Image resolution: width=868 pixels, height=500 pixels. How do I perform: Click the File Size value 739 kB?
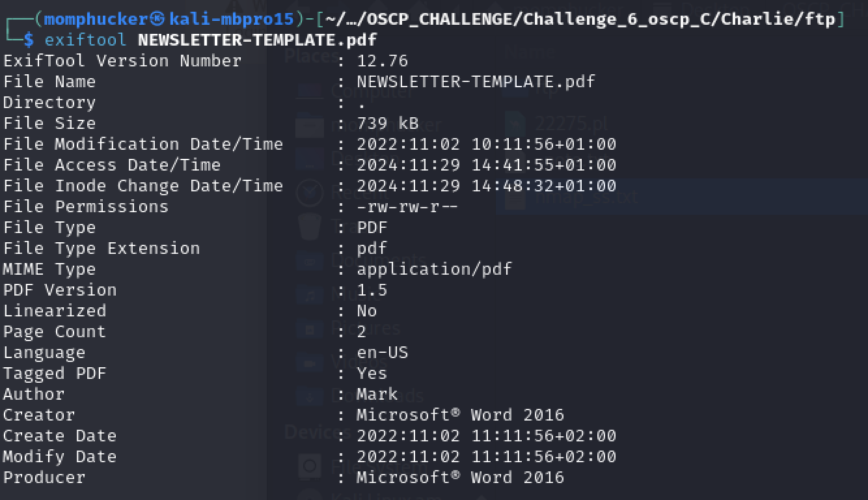point(388,123)
